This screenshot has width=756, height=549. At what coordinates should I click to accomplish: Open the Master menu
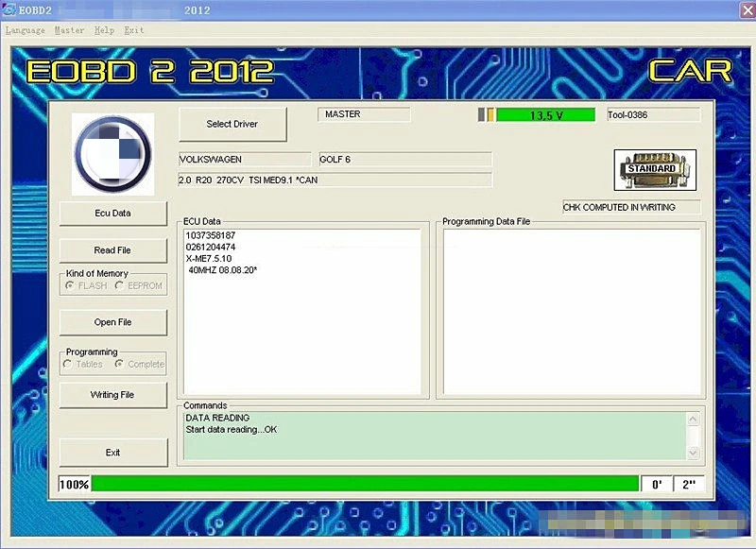click(x=69, y=30)
